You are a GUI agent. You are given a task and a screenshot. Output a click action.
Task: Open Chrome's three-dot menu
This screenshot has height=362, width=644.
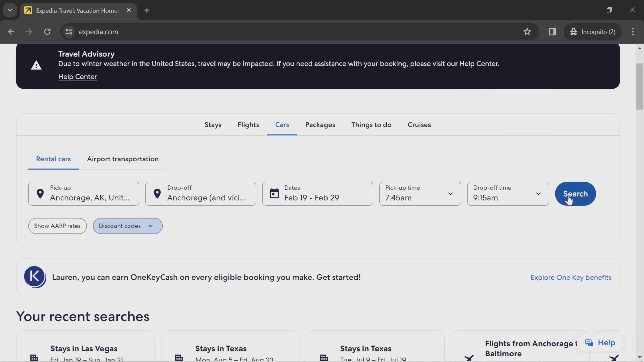tap(633, 32)
